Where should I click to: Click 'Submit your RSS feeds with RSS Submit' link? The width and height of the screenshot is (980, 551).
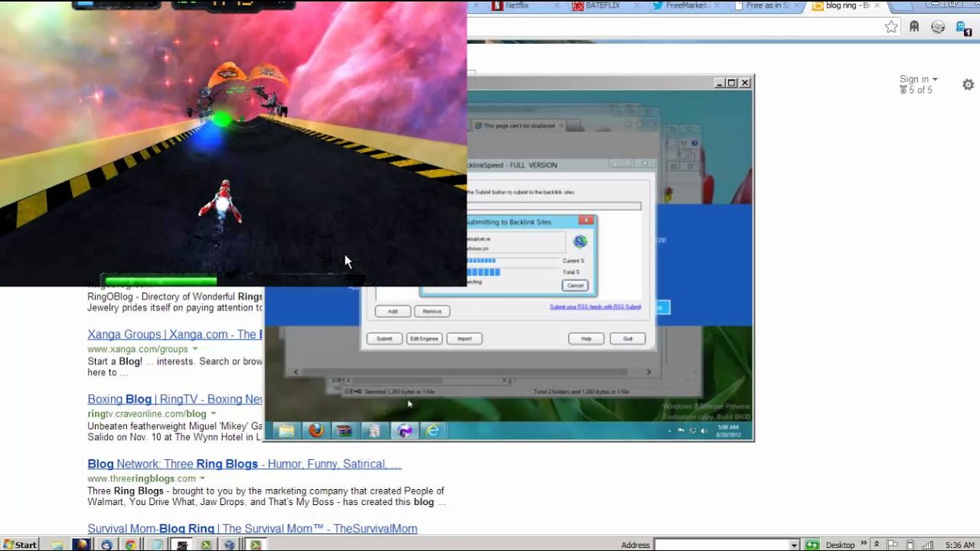[595, 307]
